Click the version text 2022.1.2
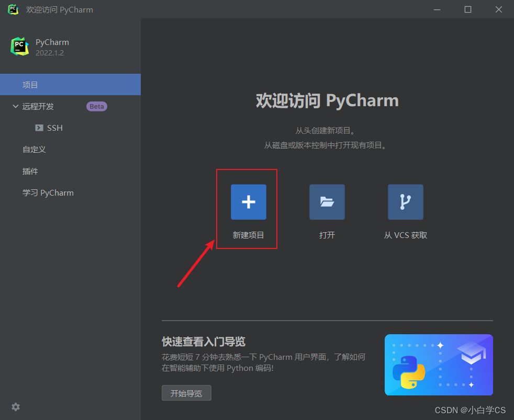 50,53
